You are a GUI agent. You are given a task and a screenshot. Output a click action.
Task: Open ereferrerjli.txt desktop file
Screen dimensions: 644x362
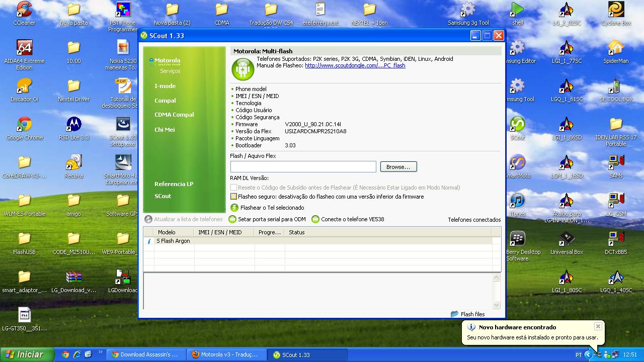point(320,14)
